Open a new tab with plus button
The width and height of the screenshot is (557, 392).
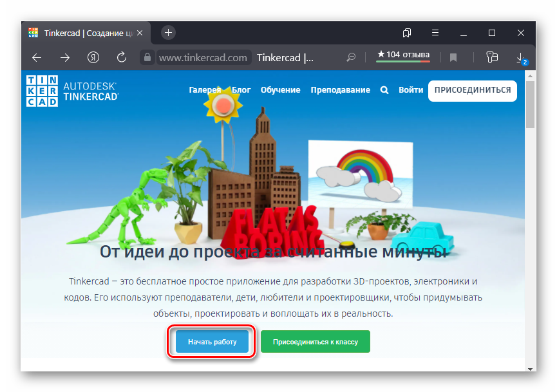tap(168, 32)
